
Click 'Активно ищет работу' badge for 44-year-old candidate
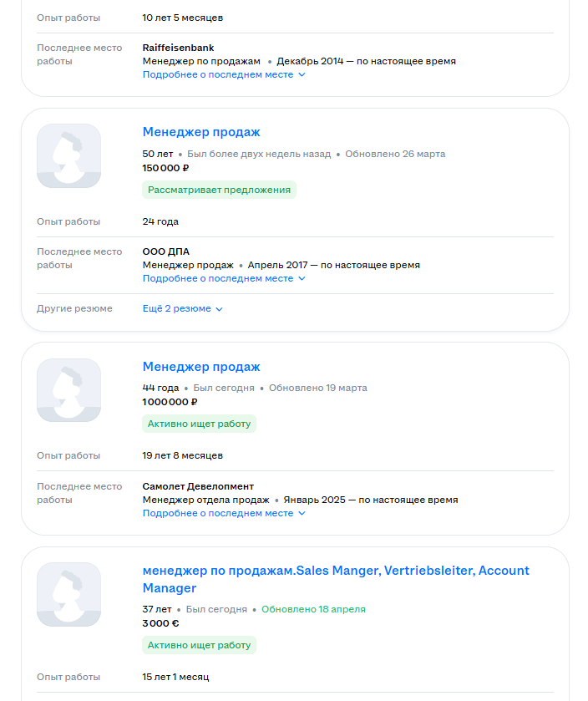(x=199, y=424)
